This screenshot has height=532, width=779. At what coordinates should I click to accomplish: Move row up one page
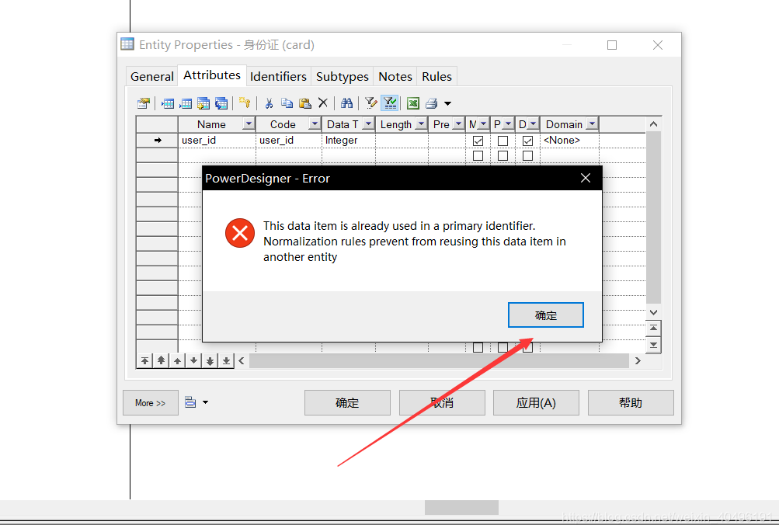(x=161, y=360)
